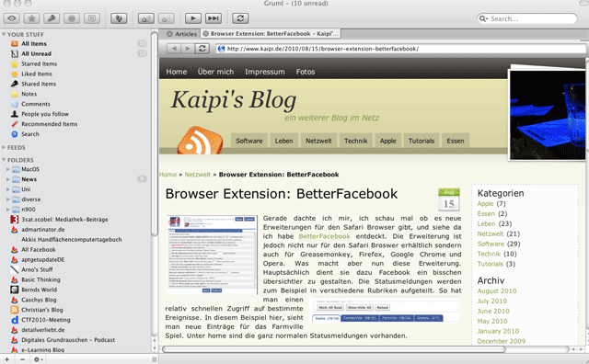Click the play toolbar button
The height and width of the screenshot is (364, 589).
[x=193, y=18]
